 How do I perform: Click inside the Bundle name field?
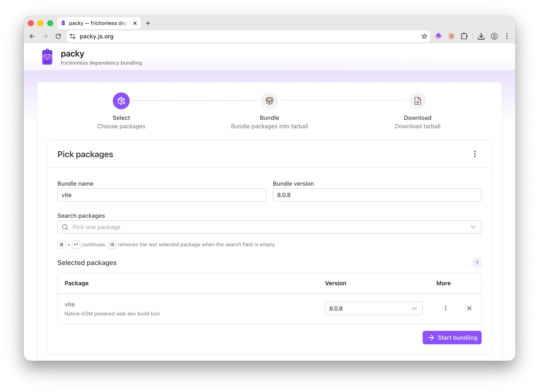point(161,195)
